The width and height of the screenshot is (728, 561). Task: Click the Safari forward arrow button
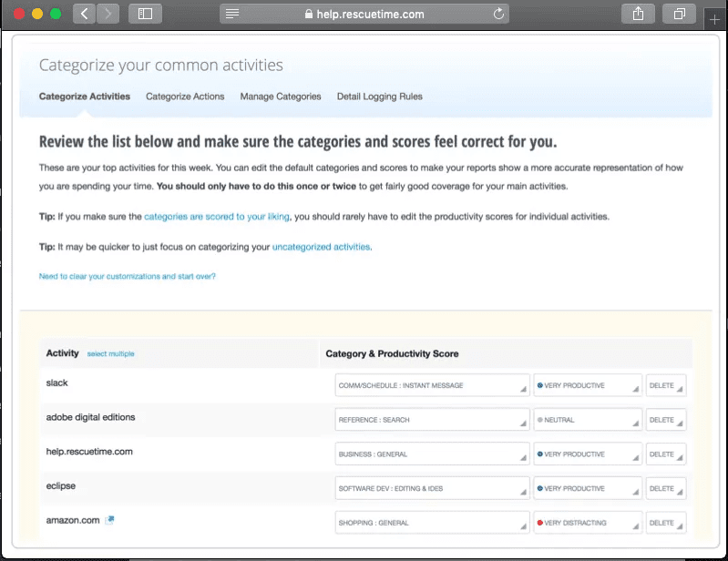(x=108, y=14)
